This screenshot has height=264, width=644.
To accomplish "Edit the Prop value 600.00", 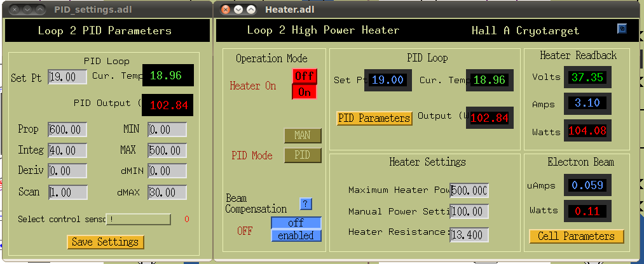I will 67,129.
